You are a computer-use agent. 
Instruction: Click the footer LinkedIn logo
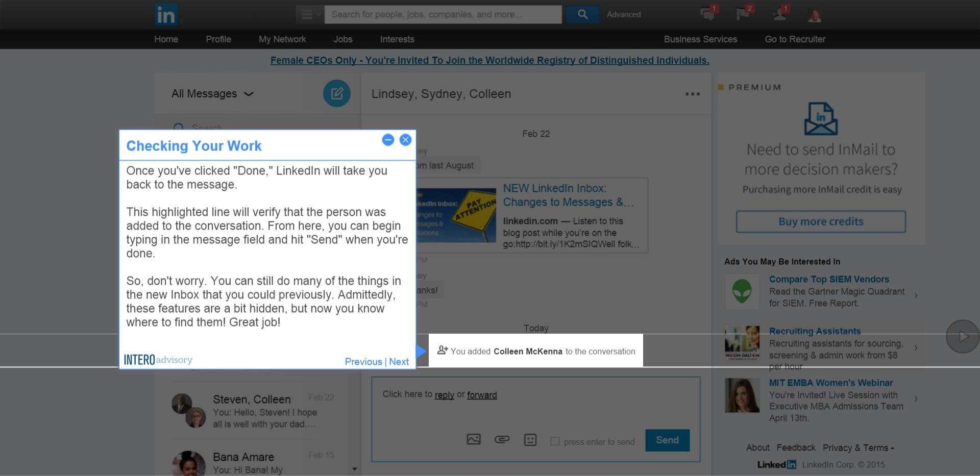(x=776, y=465)
